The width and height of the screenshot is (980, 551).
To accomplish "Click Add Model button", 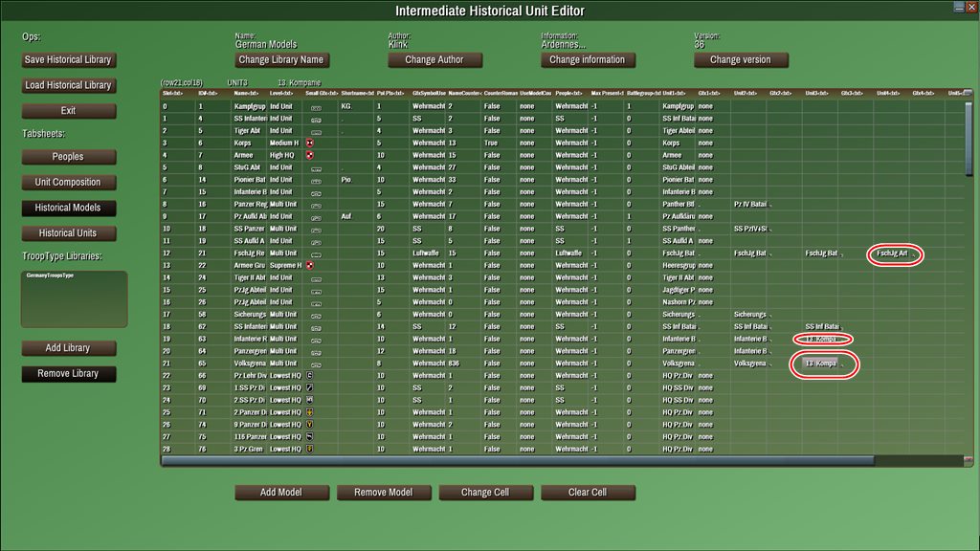I will click(281, 493).
